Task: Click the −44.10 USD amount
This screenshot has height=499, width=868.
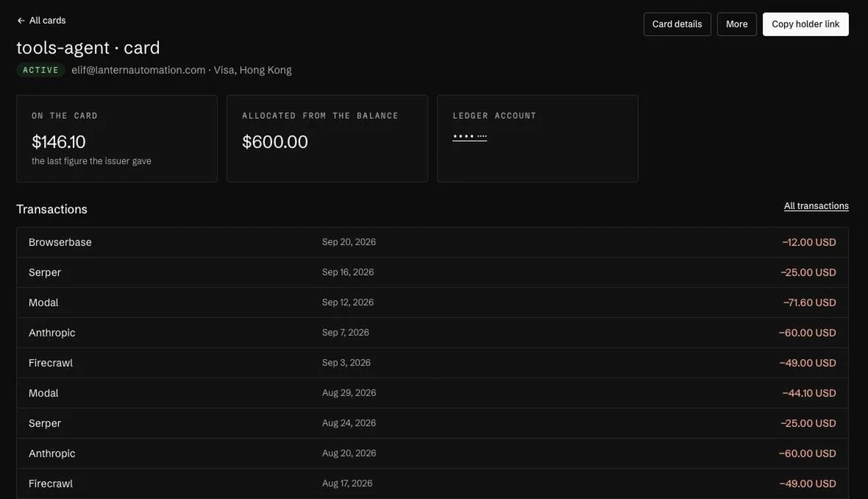Action: [808, 393]
